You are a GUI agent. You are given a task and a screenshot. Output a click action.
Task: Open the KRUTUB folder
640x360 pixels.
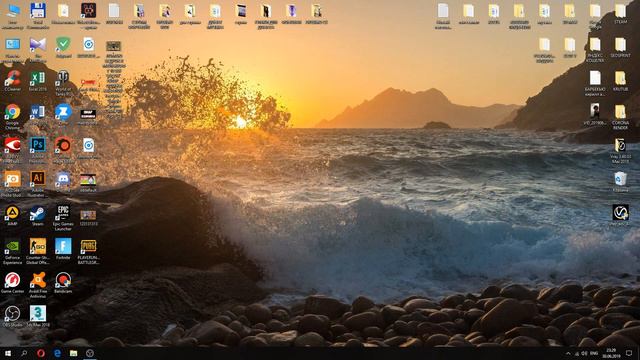coord(620,78)
